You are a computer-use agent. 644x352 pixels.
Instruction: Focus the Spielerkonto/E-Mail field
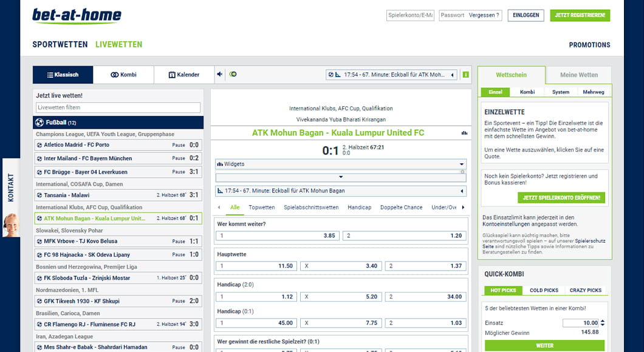pyautogui.click(x=410, y=15)
